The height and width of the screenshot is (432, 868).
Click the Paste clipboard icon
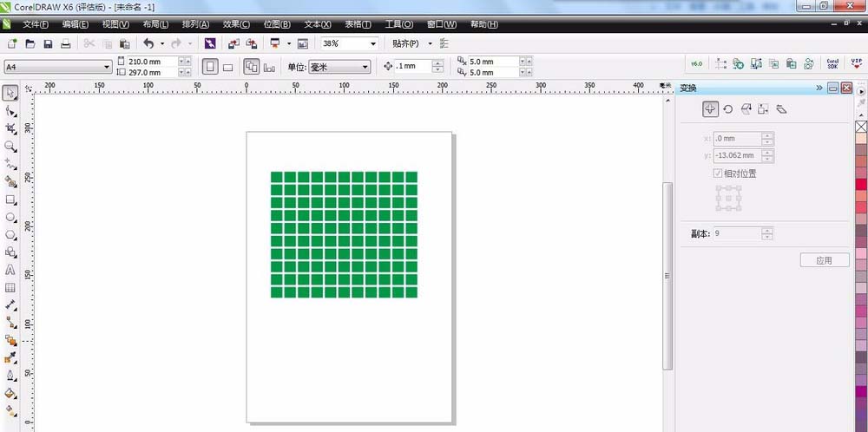point(125,43)
